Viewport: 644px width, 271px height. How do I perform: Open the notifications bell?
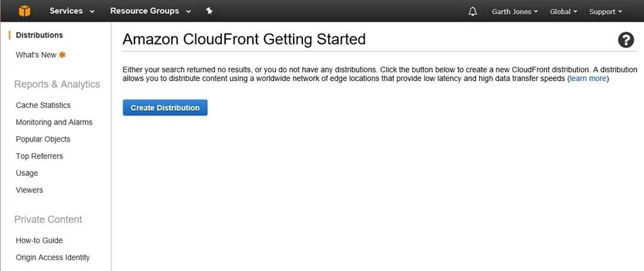[x=473, y=11]
